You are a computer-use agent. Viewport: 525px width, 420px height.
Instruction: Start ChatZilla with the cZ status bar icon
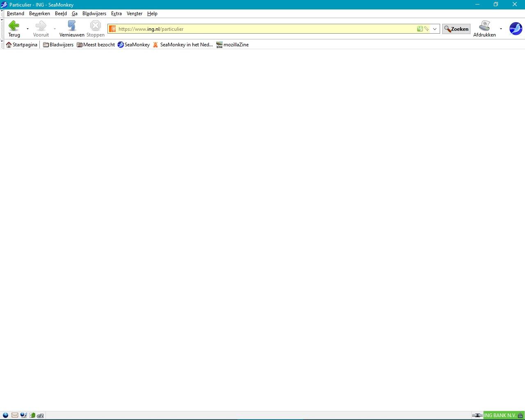coord(40,415)
